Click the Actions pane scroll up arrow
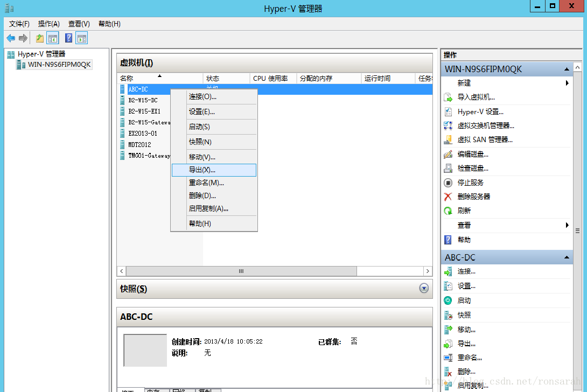Viewport: 587px width, 392px height. click(x=578, y=67)
